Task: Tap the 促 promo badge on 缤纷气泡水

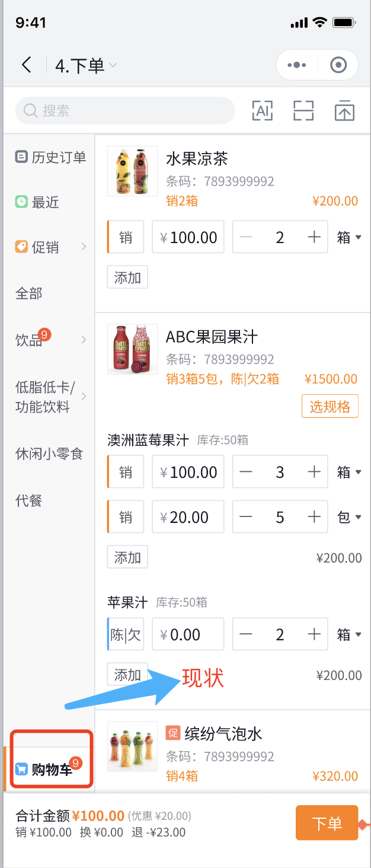Action: coord(172,733)
